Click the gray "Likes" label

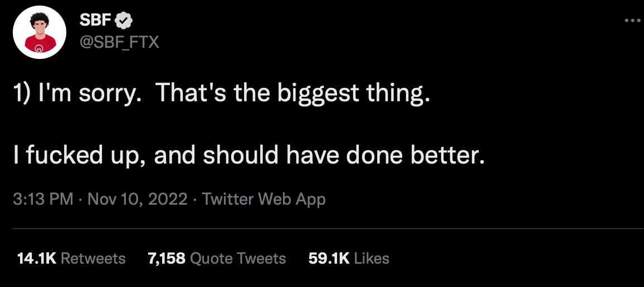372,258
